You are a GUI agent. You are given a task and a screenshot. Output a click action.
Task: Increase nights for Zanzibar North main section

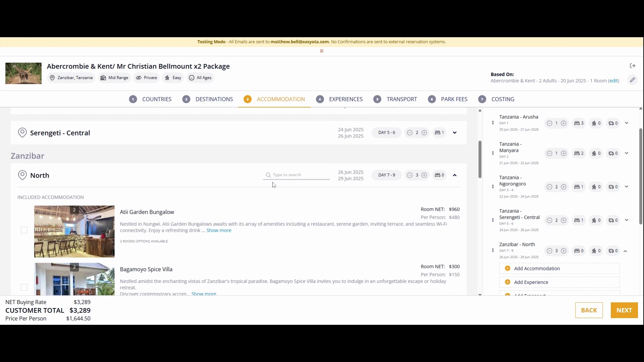coord(424,175)
